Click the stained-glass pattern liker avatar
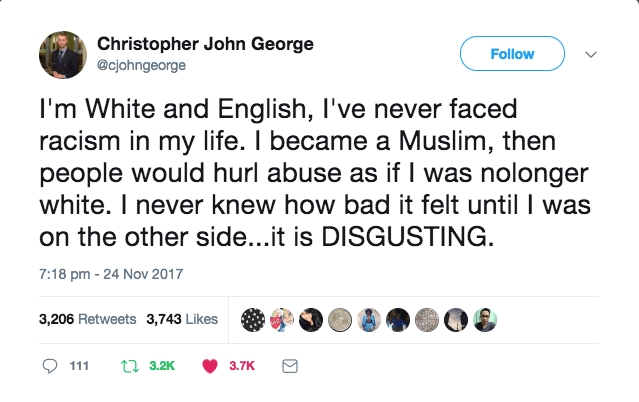The height and width of the screenshot is (402, 639). (426, 320)
